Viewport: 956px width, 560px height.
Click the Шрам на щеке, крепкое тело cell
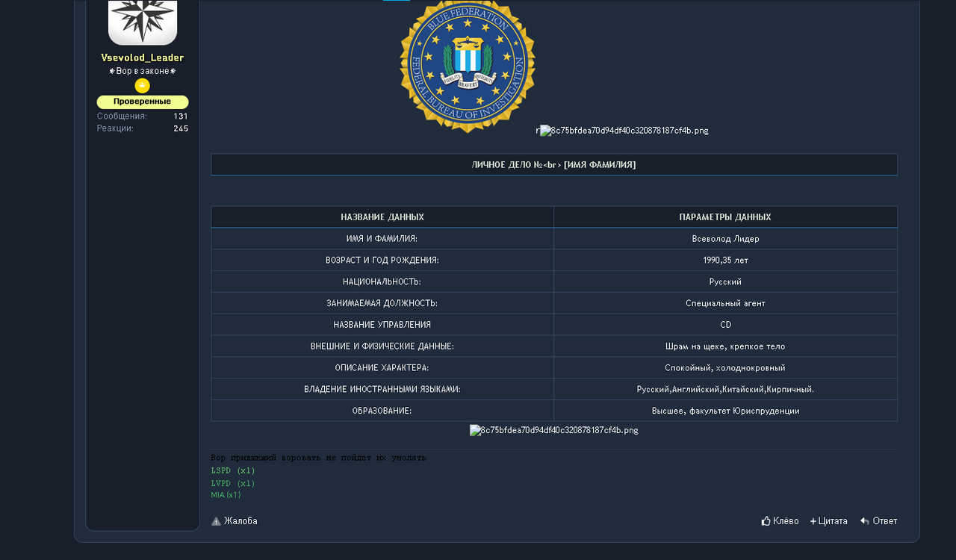click(x=725, y=346)
